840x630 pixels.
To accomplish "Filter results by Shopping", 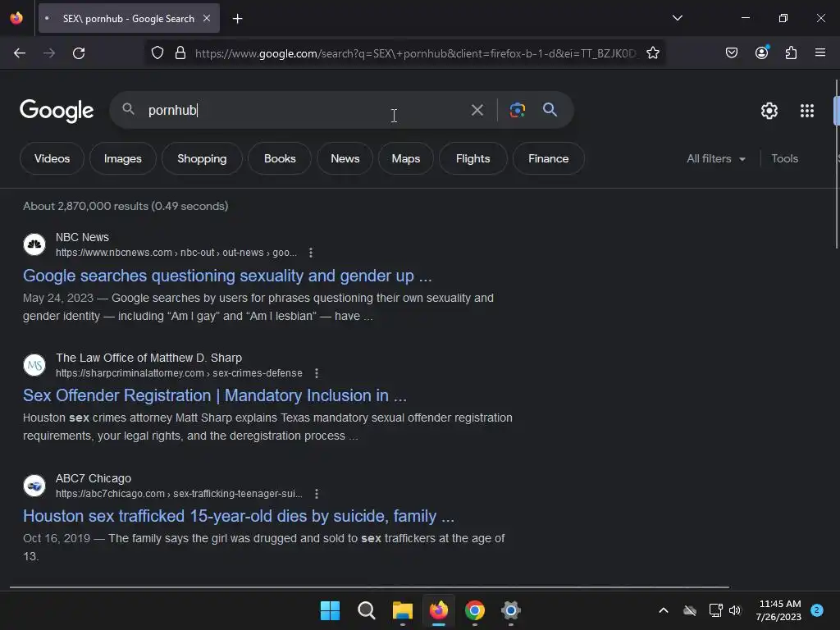I will pos(202,158).
